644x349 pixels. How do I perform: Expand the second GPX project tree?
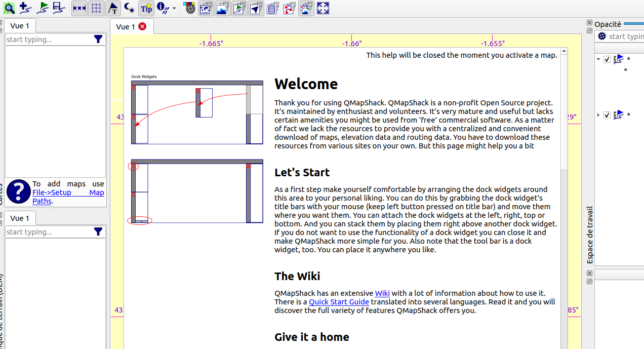[x=598, y=114]
